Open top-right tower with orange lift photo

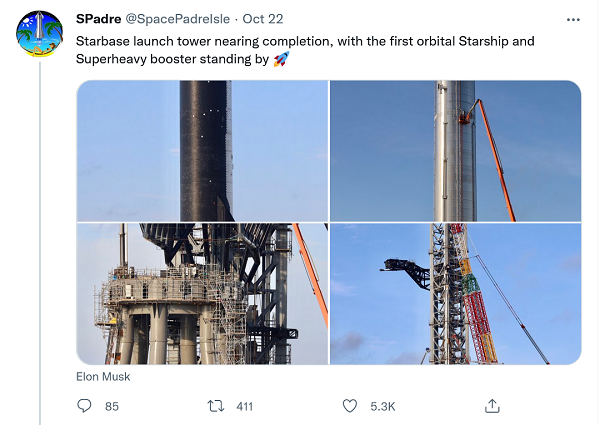coord(455,150)
